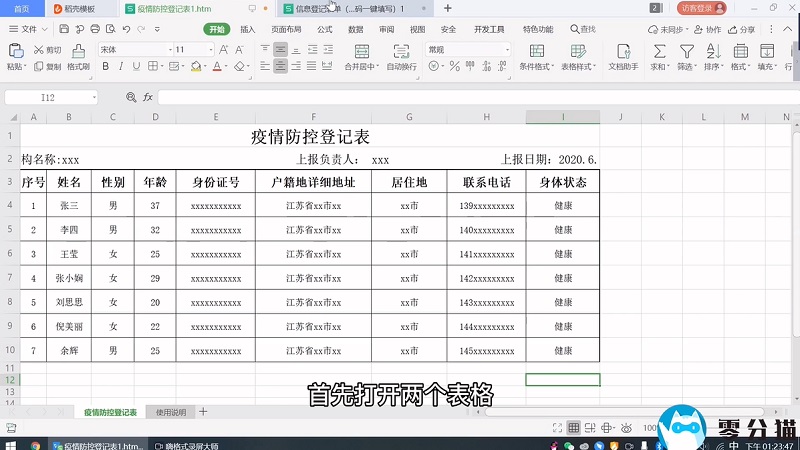Image resolution: width=800 pixels, height=450 pixels.
Task: Click the Share (分享) button
Action: tap(741, 30)
